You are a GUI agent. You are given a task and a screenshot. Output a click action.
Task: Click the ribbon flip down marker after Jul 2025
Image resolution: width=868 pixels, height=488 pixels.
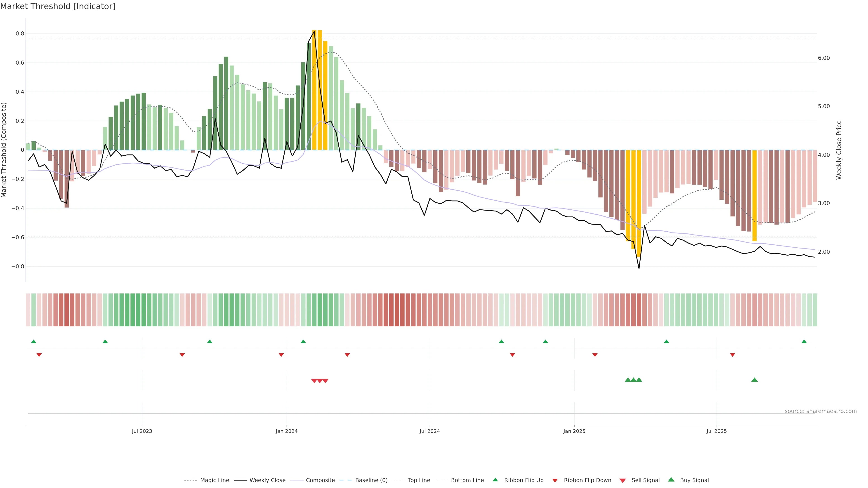pyautogui.click(x=733, y=355)
